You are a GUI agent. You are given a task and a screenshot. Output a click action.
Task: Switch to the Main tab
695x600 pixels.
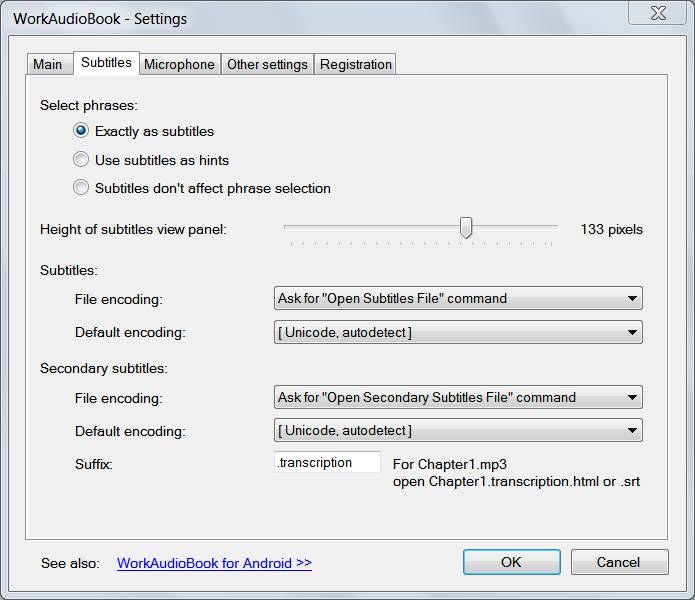(x=47, y=64)
